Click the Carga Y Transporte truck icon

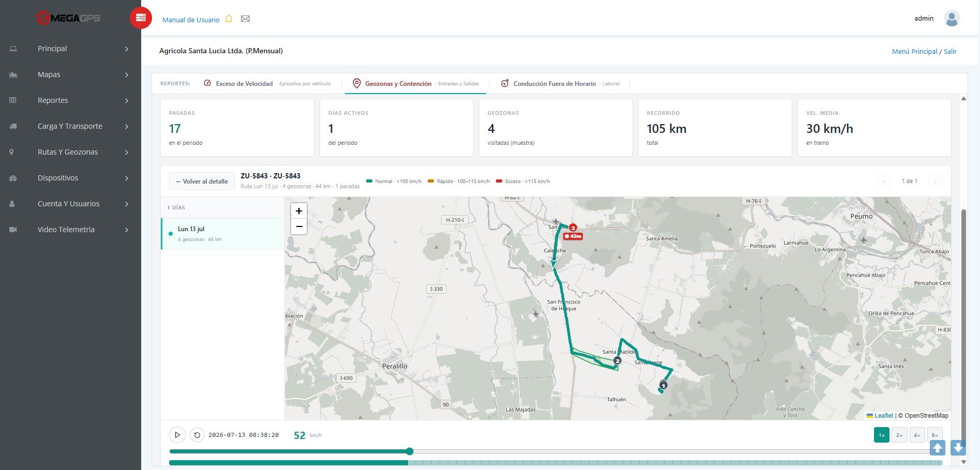[13, 126]
